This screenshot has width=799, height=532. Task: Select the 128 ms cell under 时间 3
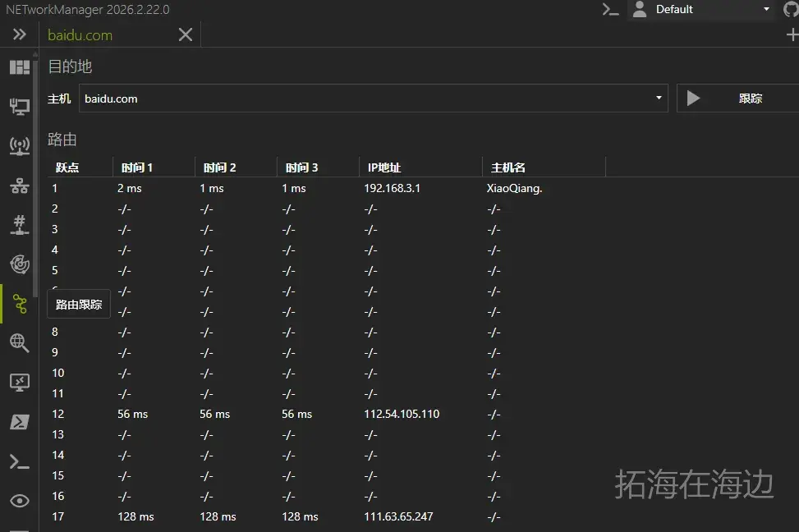pos(300,516)
